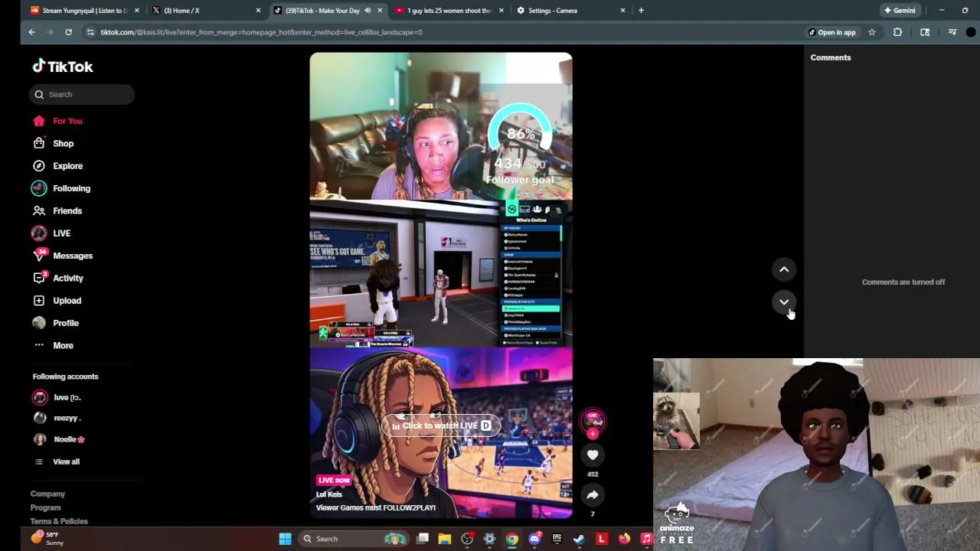Image resolution: width=980 pixels, height=551 pixels.
Task: Share the live video
Action: coord(593,495)
